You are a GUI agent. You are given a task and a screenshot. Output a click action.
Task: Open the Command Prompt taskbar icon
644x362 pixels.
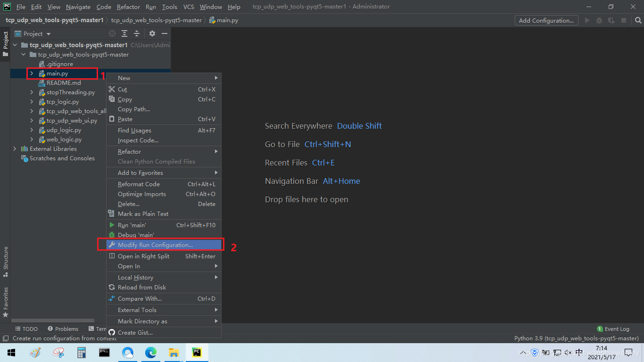point(105,352)
